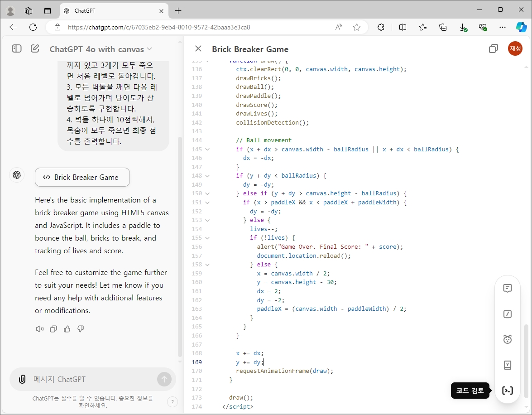
Task: Give thumbs down to the response
Action: (x=81, y=329)
